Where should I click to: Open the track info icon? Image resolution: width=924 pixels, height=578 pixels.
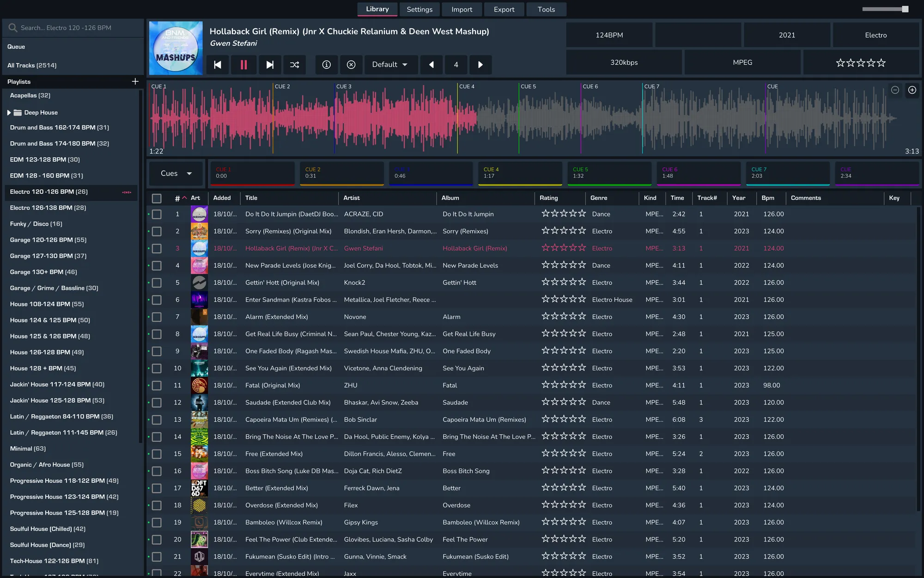tap(326, 65)
